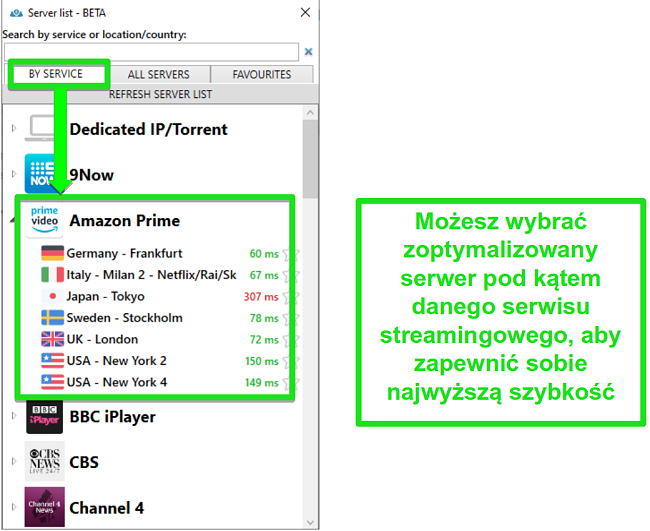Select the Sweden - Stockholm server
650x531 pixels.
pos(119,318)
